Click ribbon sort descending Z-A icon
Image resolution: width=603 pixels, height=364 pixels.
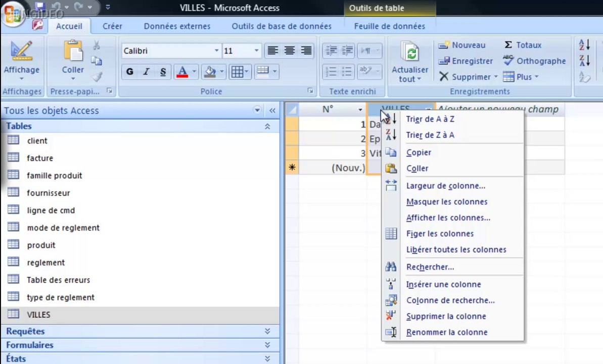coord(584,60)
